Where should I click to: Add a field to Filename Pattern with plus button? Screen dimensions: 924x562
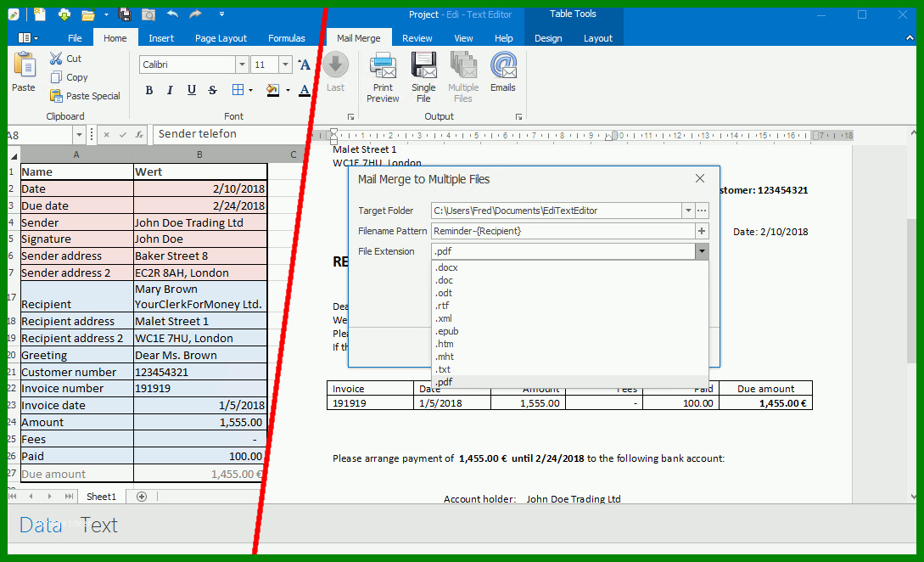pyautogui.click(x=702, y=231)
